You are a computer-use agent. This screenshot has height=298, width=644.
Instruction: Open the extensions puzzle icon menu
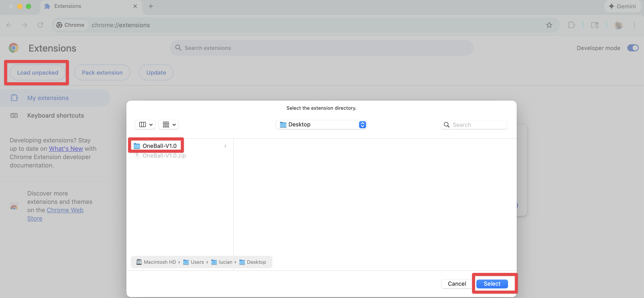(x=571, y=25)
